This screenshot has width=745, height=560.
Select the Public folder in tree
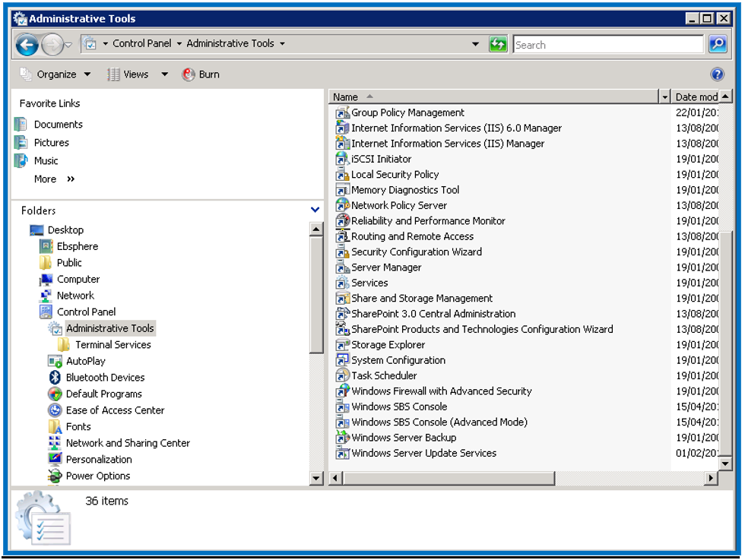pyautogui.click(x=69, y=263)
